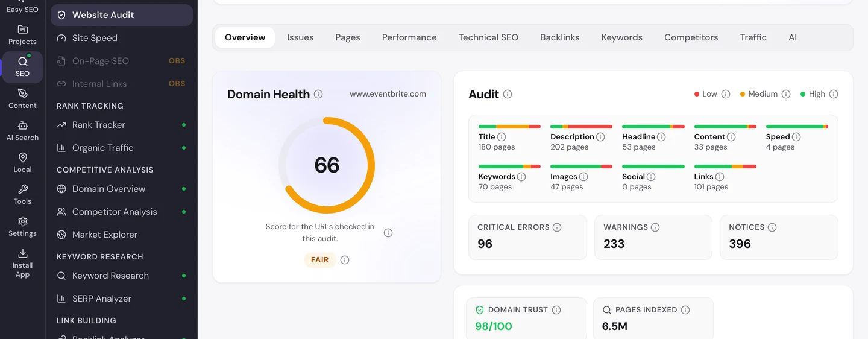868x339 pixels.
Task: Switch to the Technical SEO tab
Action: pos(488,37)
